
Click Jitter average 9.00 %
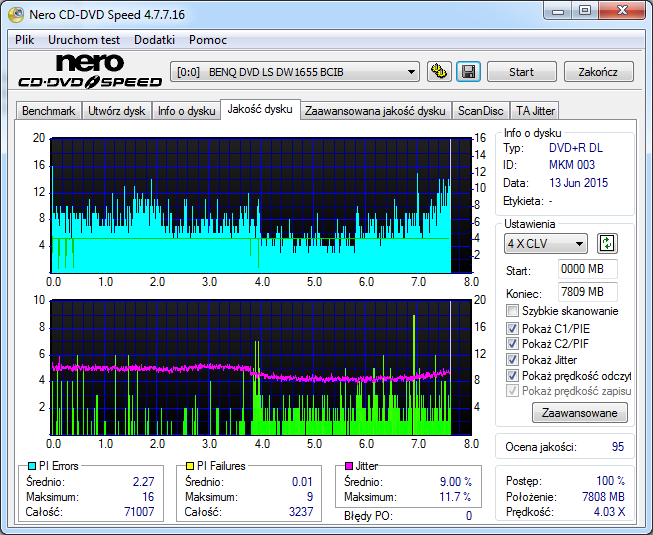(456, 482)
